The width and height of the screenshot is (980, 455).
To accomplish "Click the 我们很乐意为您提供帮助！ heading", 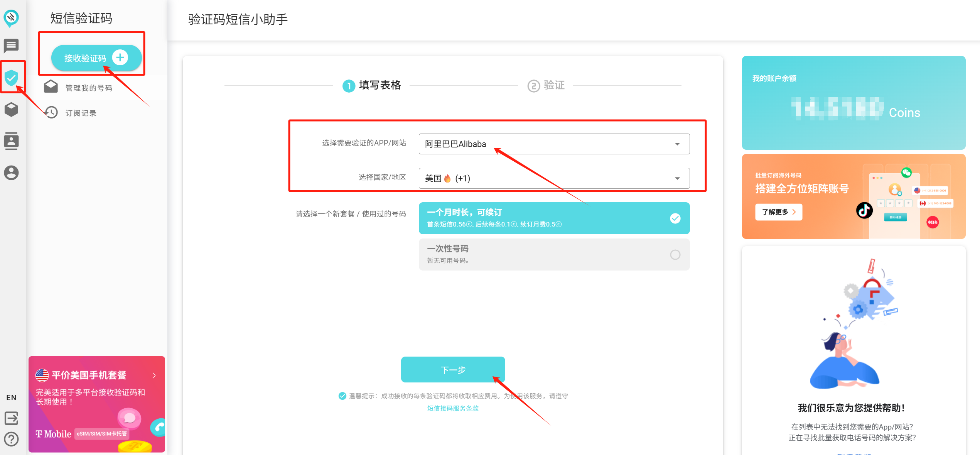I will coord(852,408).
